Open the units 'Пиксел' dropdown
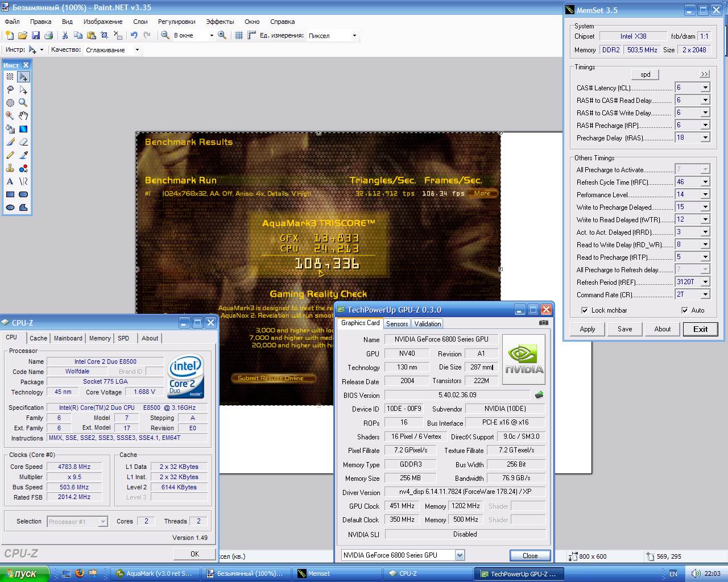The image size is (728, 582). coord(354,35)
